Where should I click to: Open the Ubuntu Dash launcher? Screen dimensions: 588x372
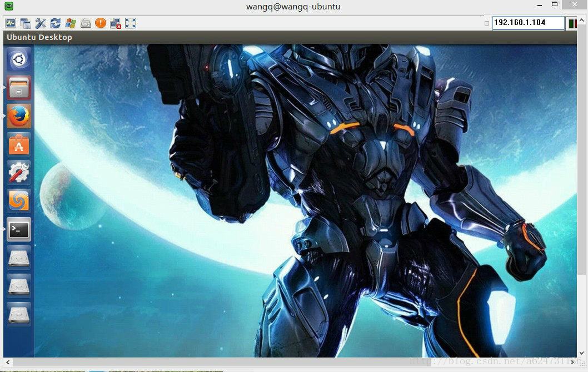click(19, 59)
